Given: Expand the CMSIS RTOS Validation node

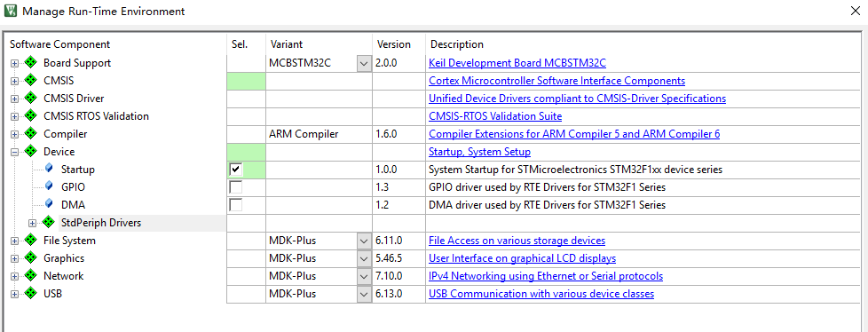Looking at the screenshot, I should (14, 117).
